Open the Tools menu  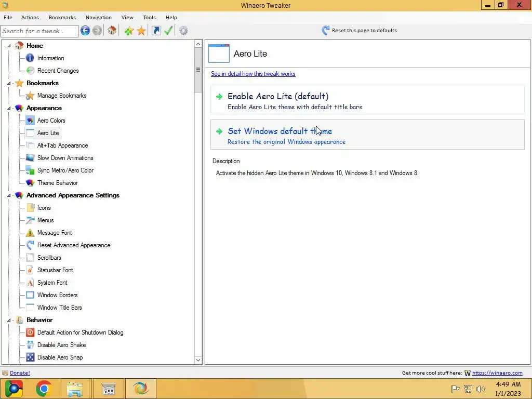(150, 17)
